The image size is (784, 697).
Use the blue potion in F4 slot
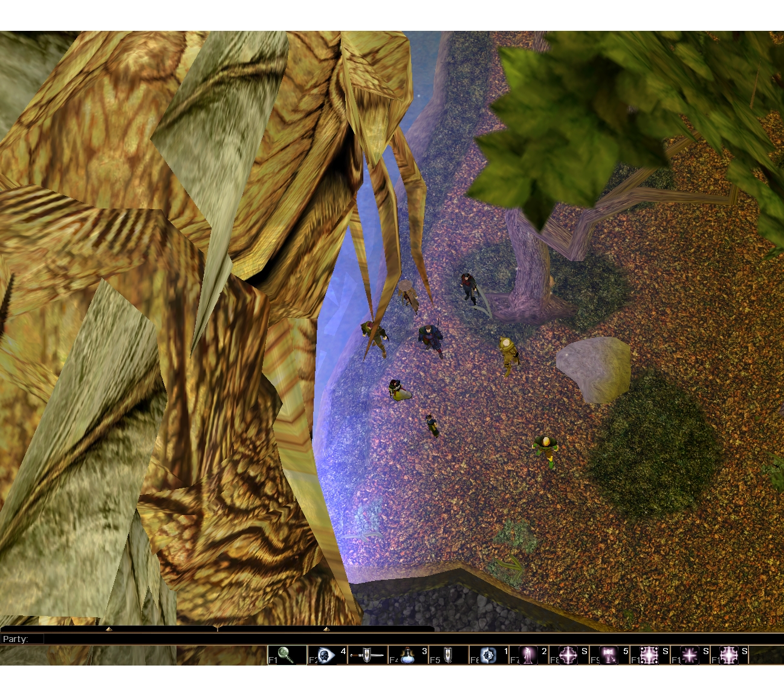pyautogui.click(x=408, y=655)
